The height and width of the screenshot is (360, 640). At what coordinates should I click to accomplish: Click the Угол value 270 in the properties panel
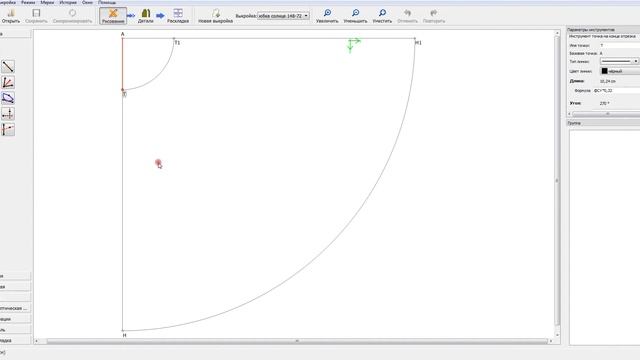(x=604, y=104)
